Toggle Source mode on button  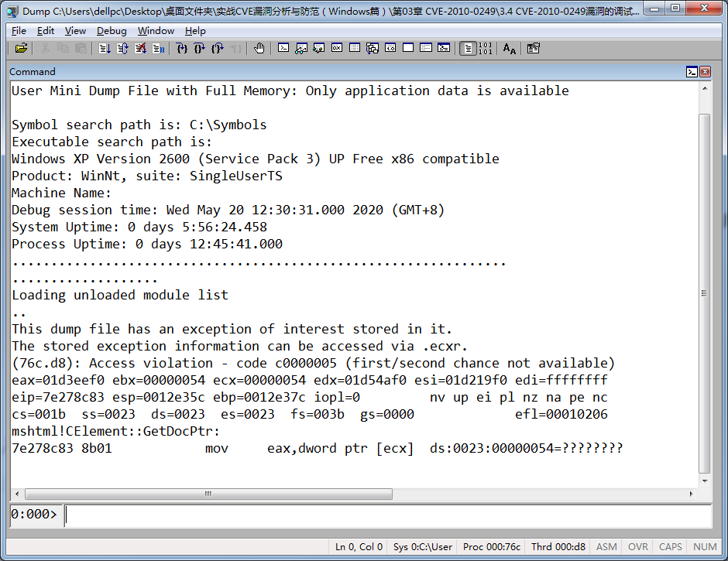[468, 49]
